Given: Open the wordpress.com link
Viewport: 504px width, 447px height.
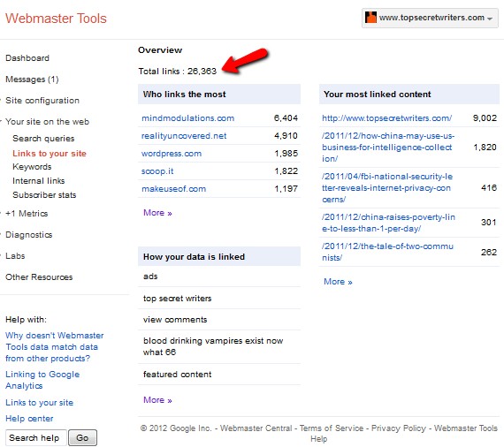Looking at the screenshot, I should (x=172, y=154).
